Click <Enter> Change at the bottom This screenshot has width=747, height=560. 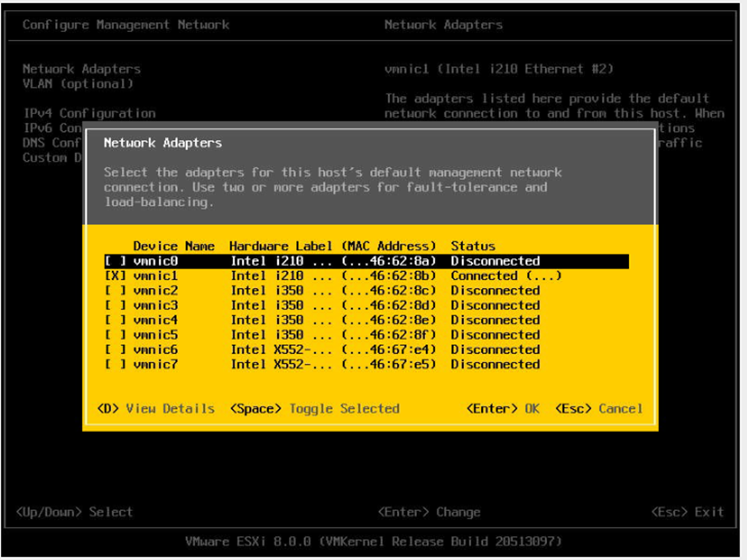[x=429, y=512]
